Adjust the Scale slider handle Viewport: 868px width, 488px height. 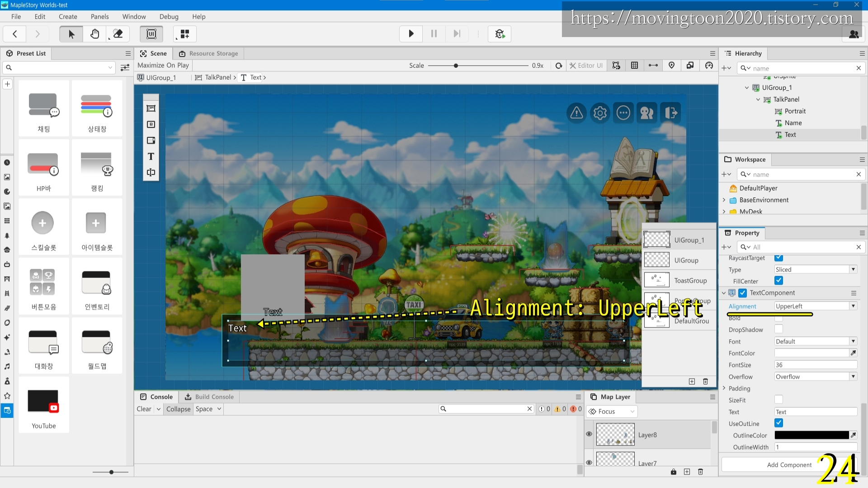(456, 66)
